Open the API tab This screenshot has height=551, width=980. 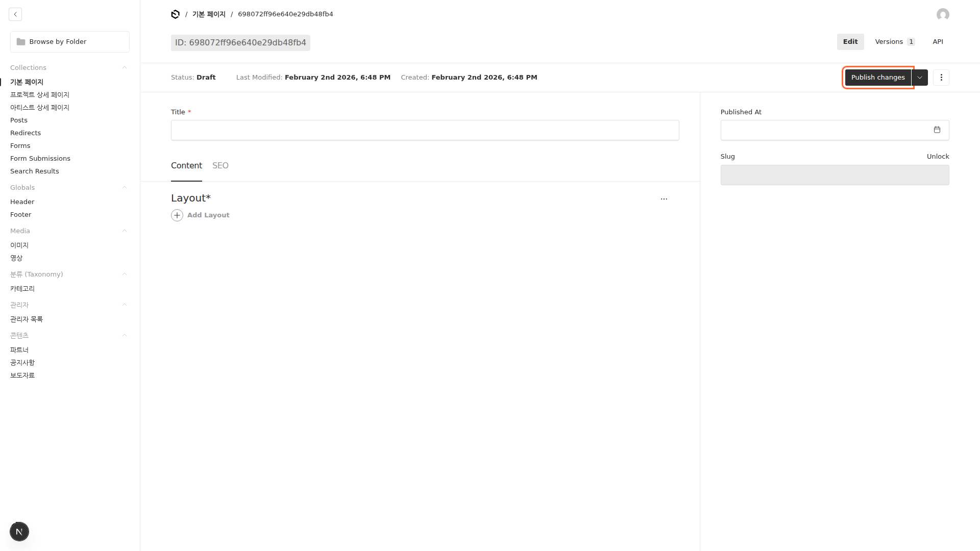point(938,42)
